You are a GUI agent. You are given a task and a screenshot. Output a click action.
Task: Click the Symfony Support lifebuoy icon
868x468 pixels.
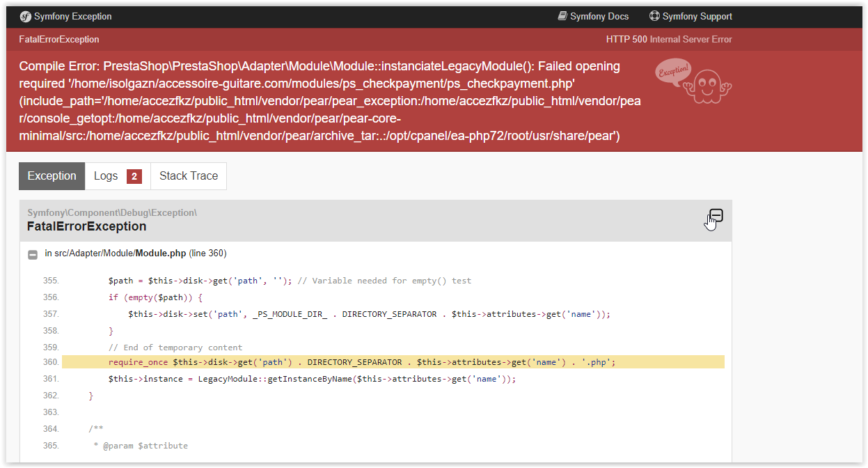(654, 16)
